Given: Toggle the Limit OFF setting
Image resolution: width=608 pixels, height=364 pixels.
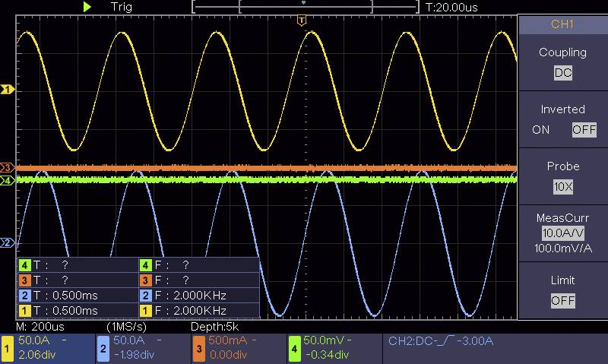Looking at the screenshot, I should (x=562, y=301).
